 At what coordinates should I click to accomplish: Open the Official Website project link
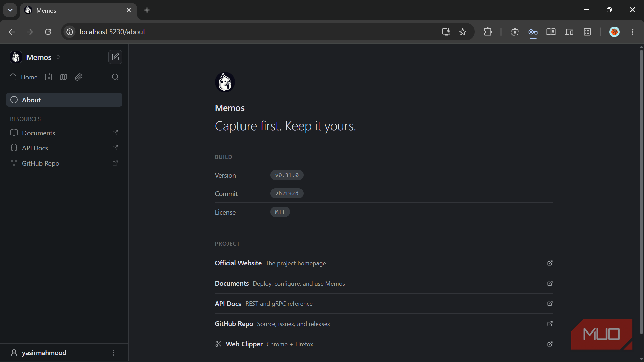[384, 263]
